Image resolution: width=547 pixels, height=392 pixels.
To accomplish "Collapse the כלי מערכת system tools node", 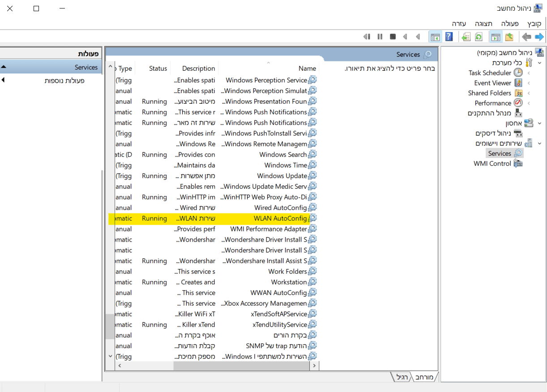I will pos(539,63).
